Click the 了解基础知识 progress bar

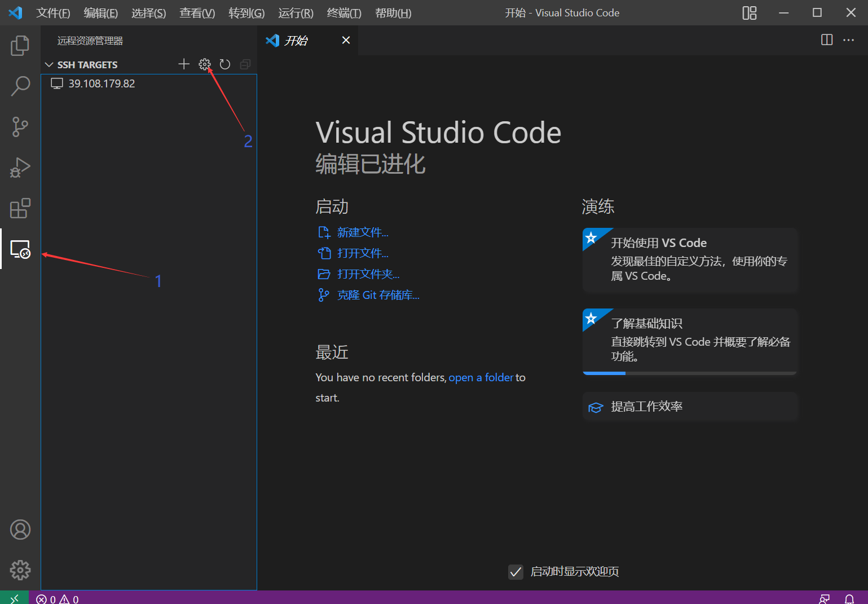pyautogui.click(x=690, y=373)
